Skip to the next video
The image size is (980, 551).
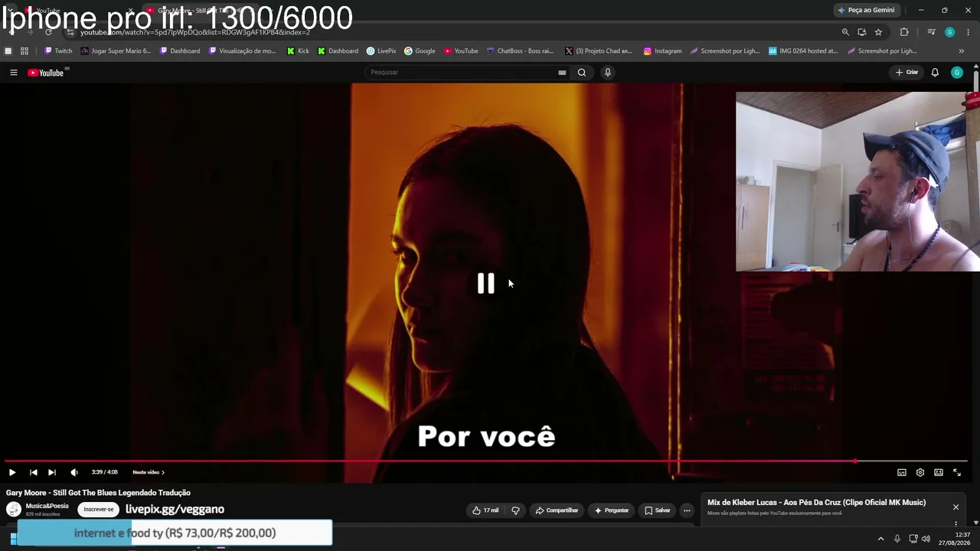[x=51, y=472]
